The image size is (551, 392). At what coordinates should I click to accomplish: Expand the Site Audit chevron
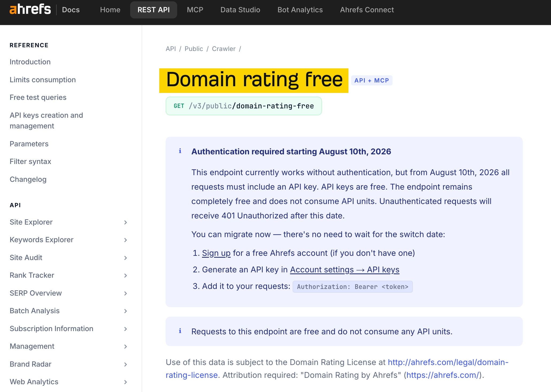(125, 258)
